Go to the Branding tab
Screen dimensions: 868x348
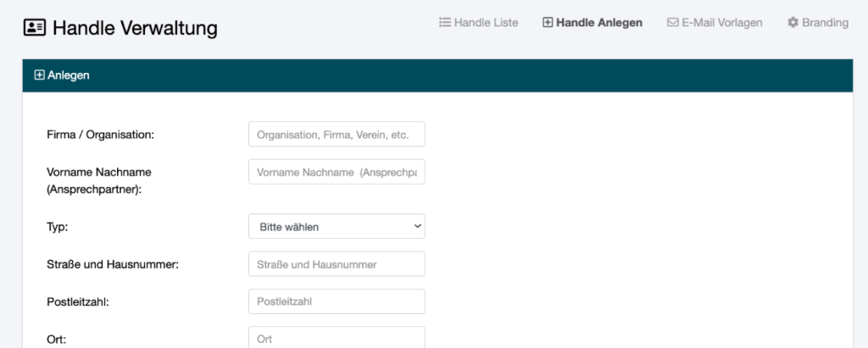coord(818,23)
